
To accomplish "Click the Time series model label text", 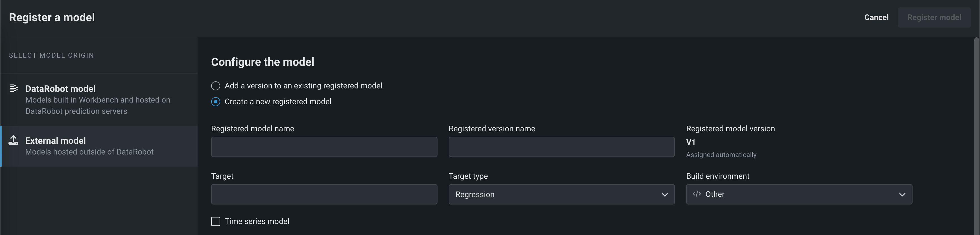I will [x=257, y=221].
